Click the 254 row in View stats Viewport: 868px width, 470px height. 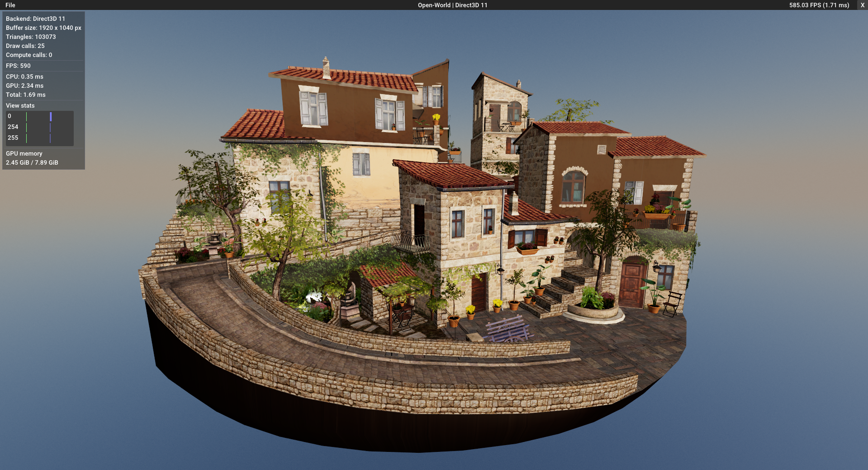point(13,127)
